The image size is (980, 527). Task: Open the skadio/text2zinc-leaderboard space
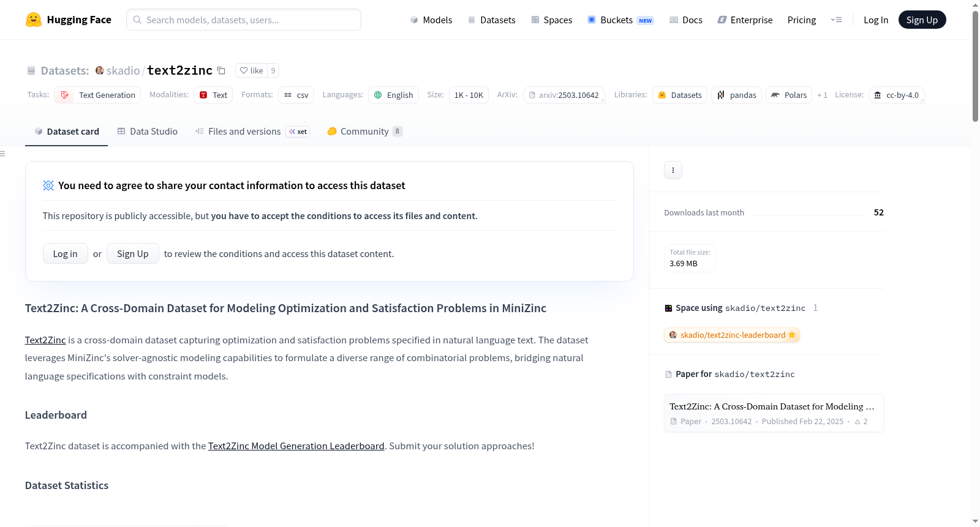pyautogui.click(x=732, y=335)
